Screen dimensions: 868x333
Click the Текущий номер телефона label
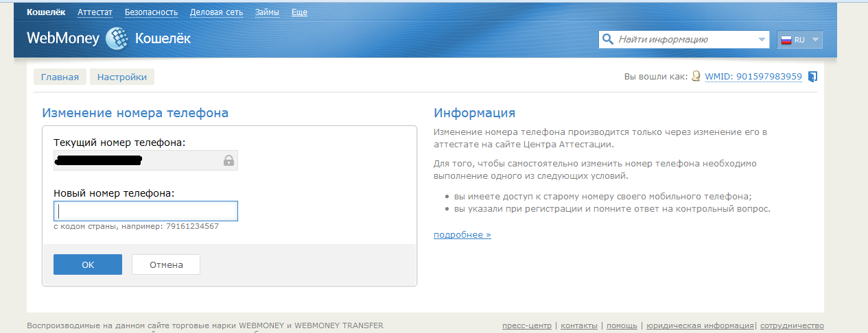pos(119,143)
